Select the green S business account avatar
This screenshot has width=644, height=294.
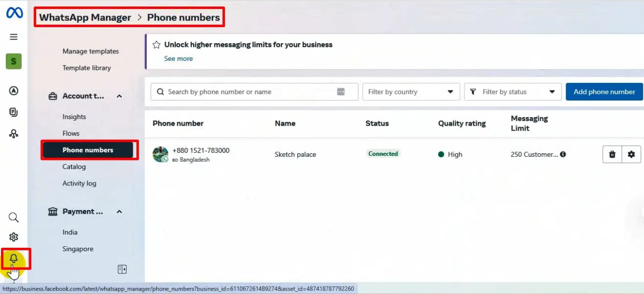pyautogui.click(x=14, y=61)
